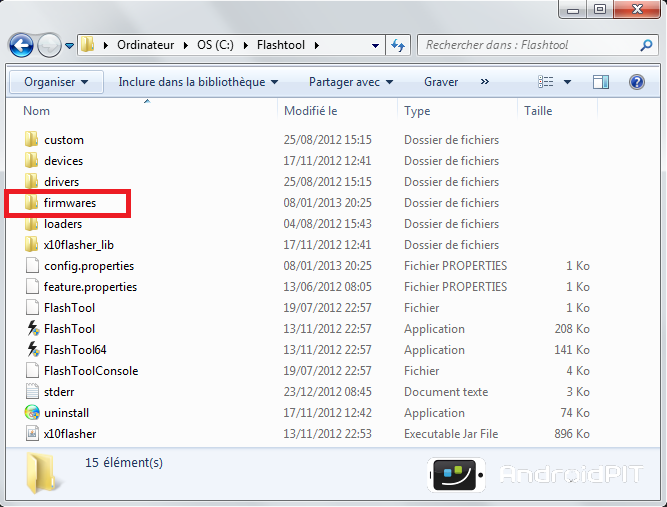The height and width of the screenshot is (507, 667).
Task: Open Help with the question mark icon
Action: point(637,82)
